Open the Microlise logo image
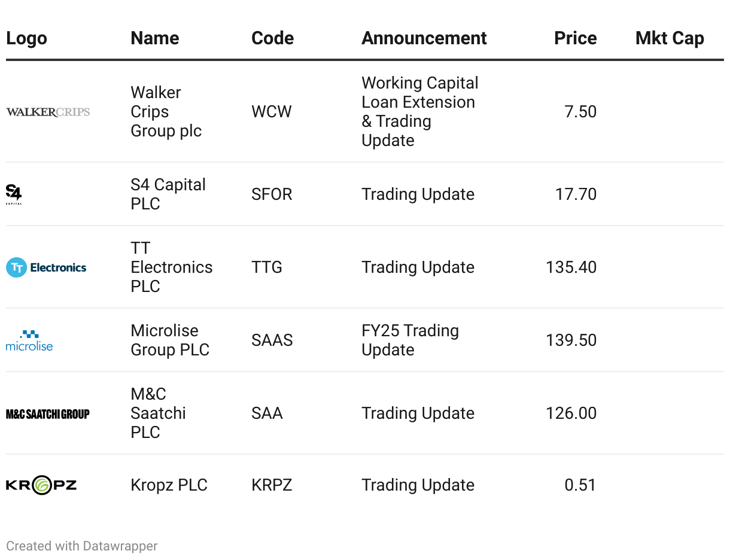Screen dimensions: 730x560 point(29,340)
